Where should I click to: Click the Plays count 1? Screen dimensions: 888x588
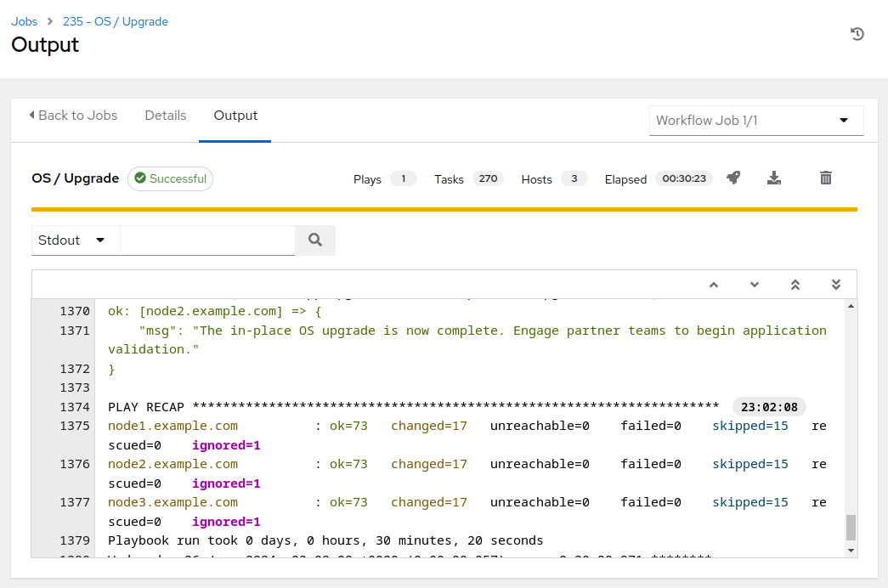pos(404,178)
